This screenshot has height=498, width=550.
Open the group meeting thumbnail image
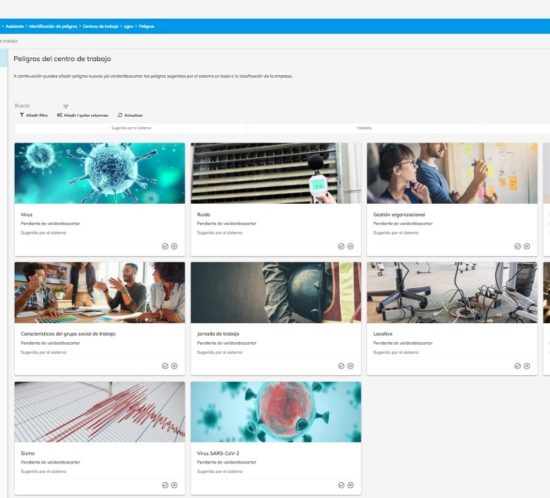[x=100, y=292]
